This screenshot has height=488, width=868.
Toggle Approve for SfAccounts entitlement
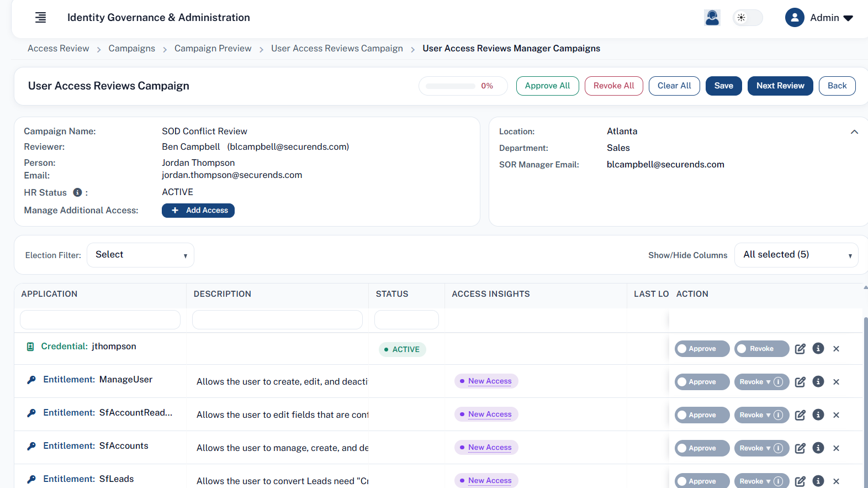(x=702, y=448)
